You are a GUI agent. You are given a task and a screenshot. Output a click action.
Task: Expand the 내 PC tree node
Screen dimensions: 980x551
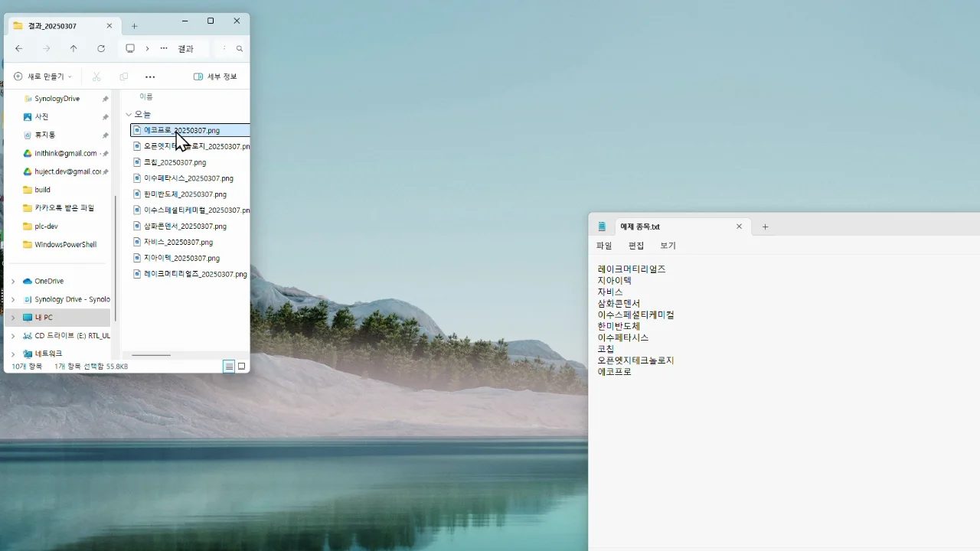(x=12, y=318)
